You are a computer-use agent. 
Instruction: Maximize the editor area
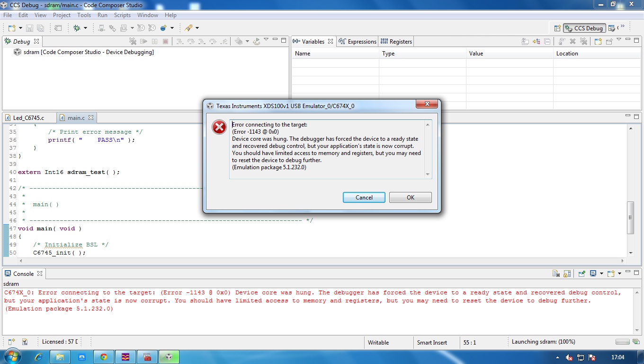point(637,116)
